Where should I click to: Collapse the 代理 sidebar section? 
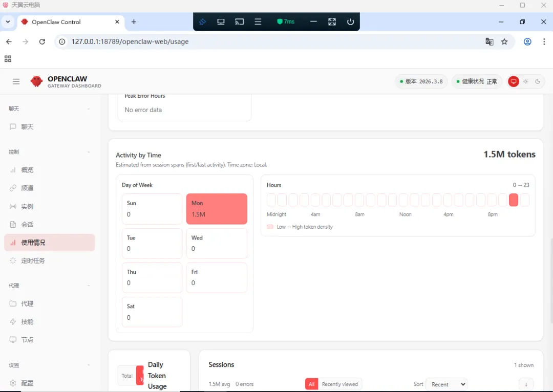pyautogui.click(x=89, y=286)
